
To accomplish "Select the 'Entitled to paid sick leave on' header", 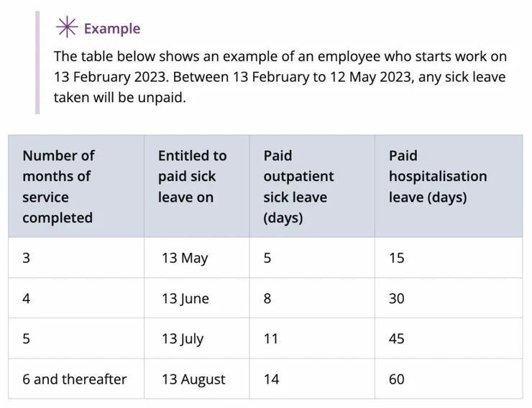I will [192, 176].
